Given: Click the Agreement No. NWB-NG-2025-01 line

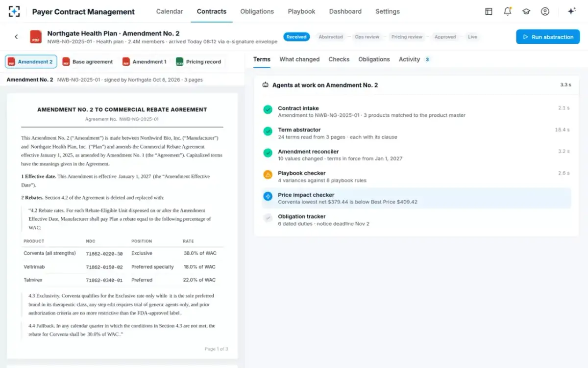Looking at the screenshot, I should [x=122, y=119].
